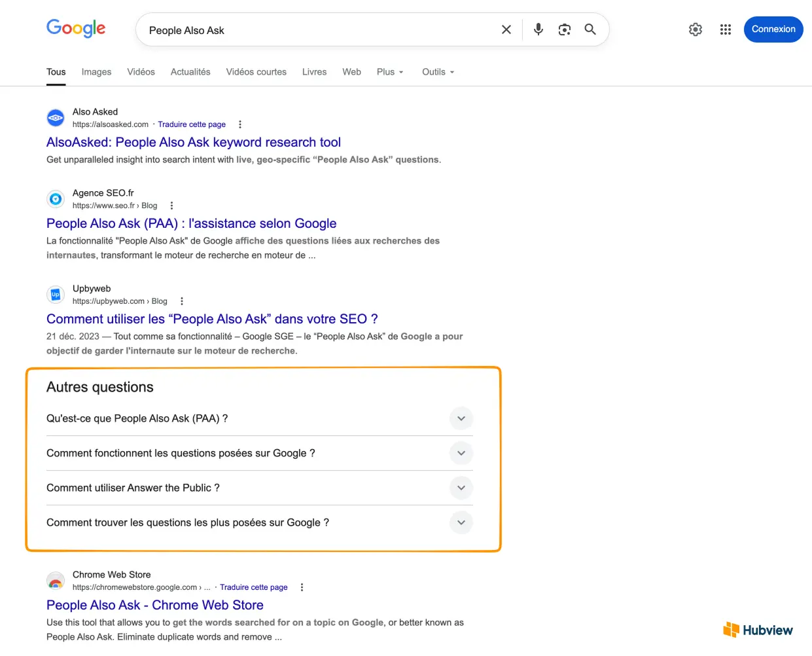Open "Comment utiliser les People Also Ask" result

[212, 319]
